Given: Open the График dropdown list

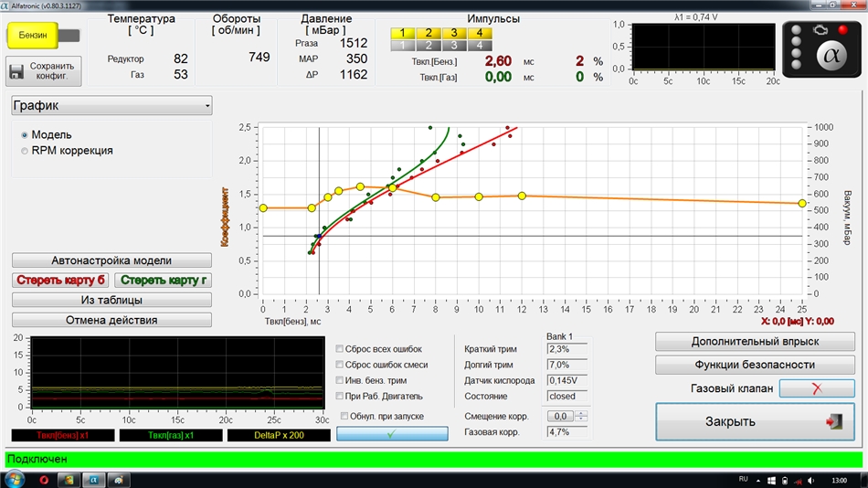Looking at the screenshot, I should click(x=111, y=106).
